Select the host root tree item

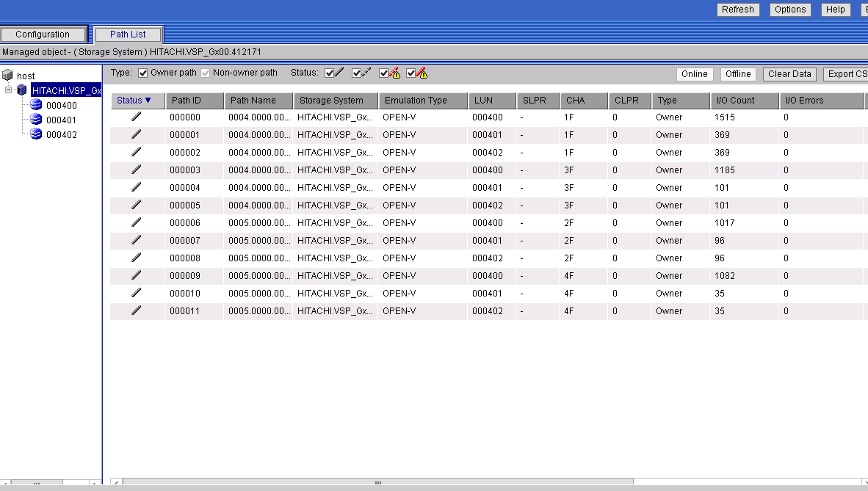pos(26,76)
